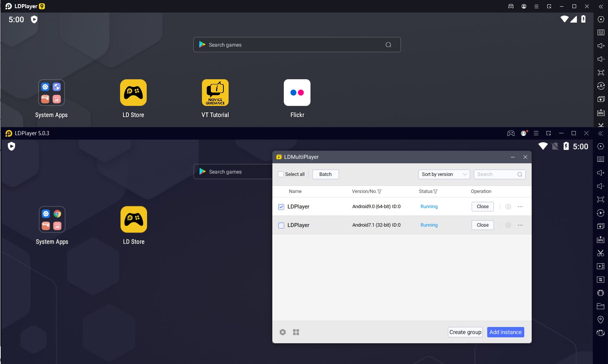The image size is (608, 364).
Task: Open the hamburger menu in LDPlayer 5.0.3 title bar
Action: 536,133
